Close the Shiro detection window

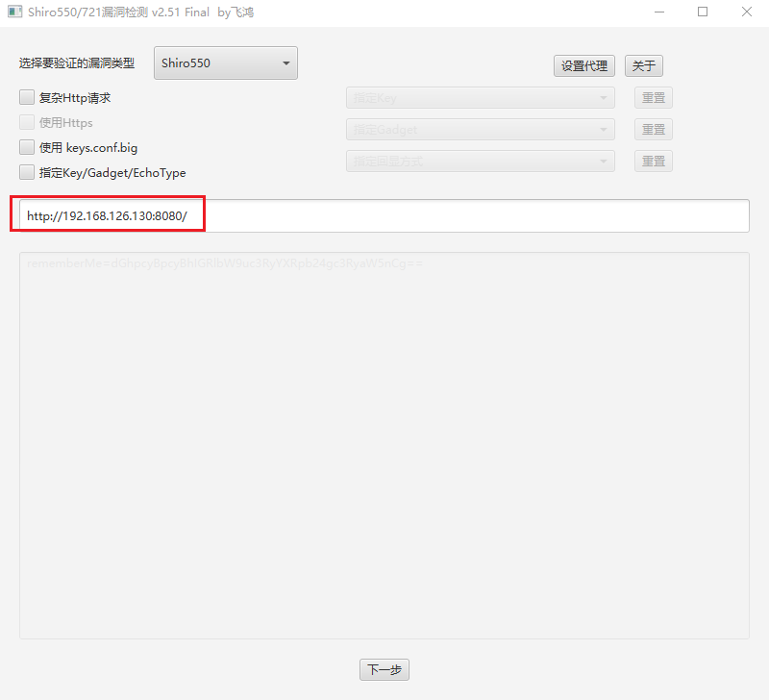[x=747, y=12]
